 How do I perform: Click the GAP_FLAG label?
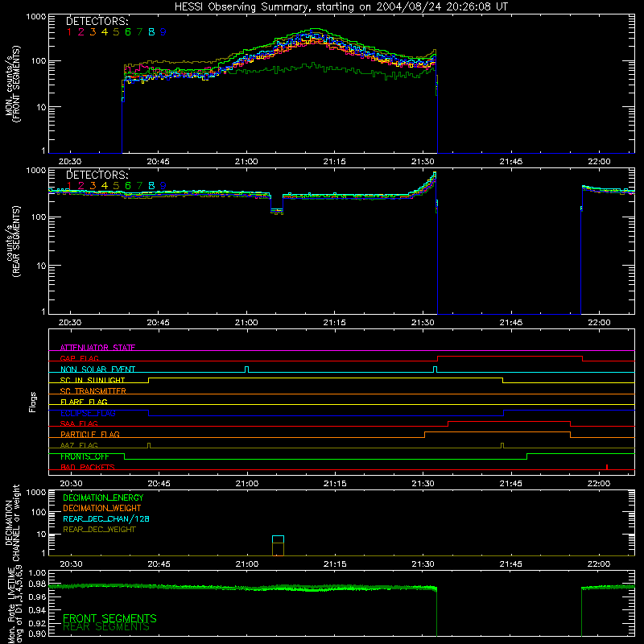pos(79,358)
